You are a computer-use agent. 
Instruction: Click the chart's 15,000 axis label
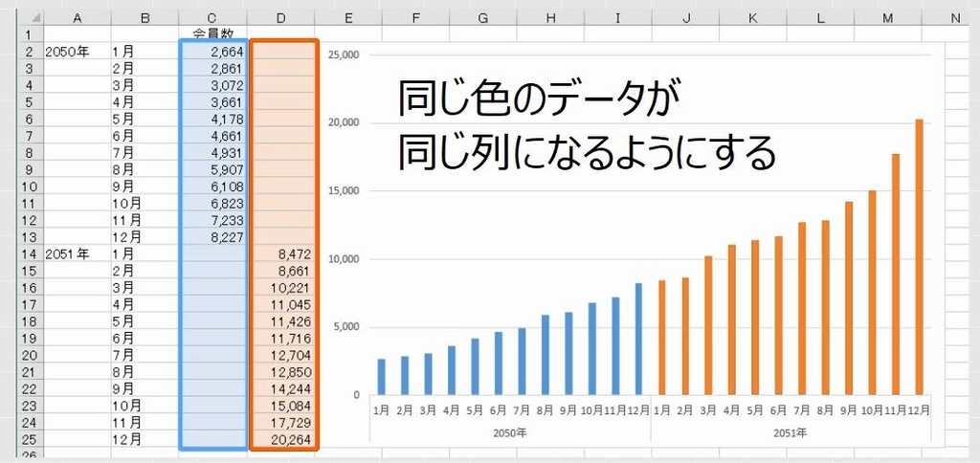[x=344, y=190]
